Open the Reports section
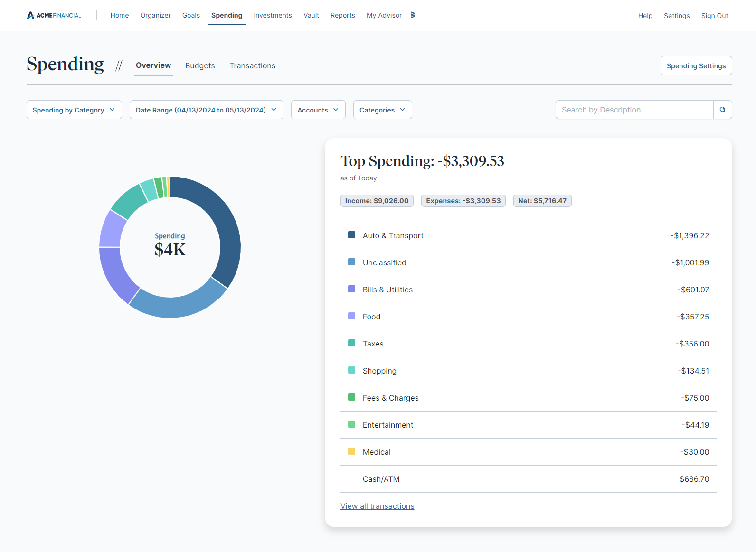This screenshot has height=552, width=756. (342, 15)
